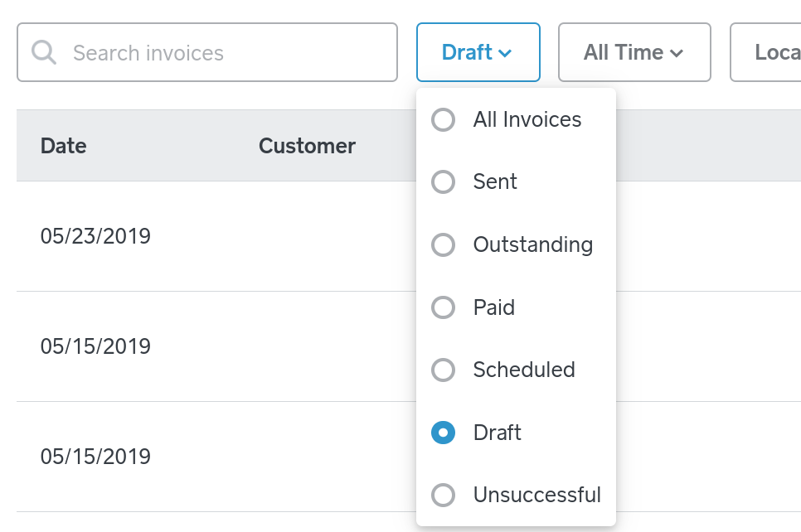Click the Customer column header
801x532 pixels.
coord(307,147)
